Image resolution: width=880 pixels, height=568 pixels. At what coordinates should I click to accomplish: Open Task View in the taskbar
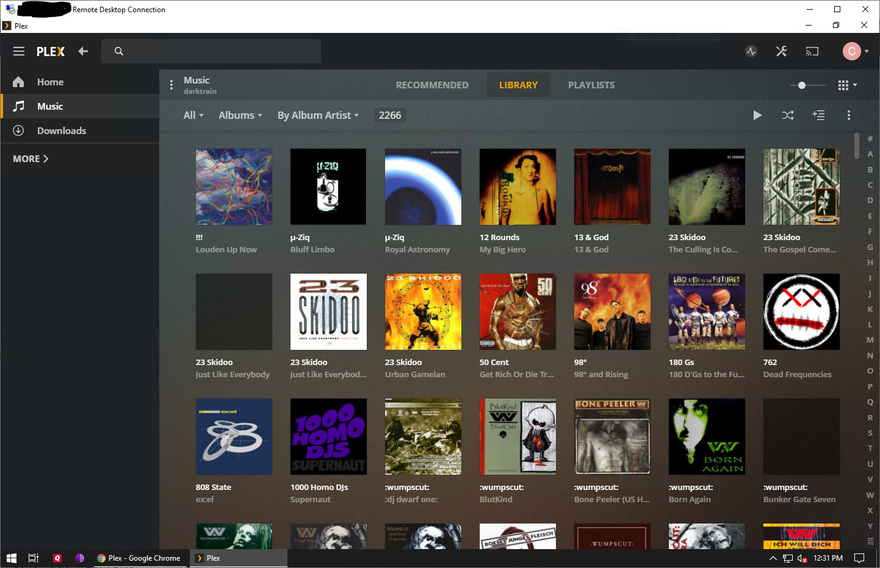click(34, 558)
